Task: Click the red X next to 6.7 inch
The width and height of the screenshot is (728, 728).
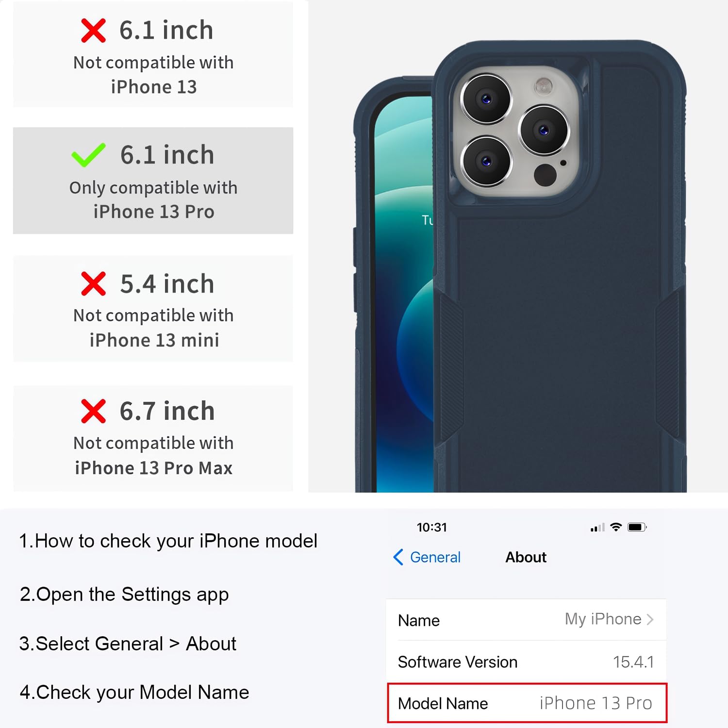Action: tap(93, 411)
